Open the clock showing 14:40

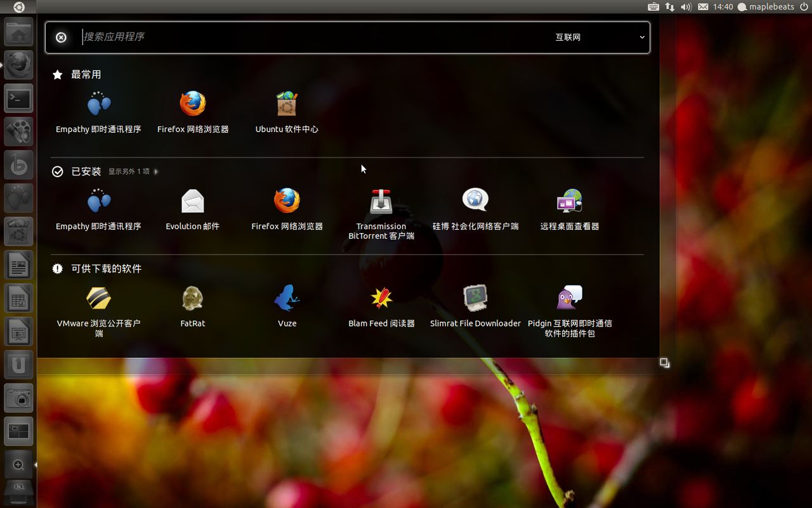click(x=723, y=7)
